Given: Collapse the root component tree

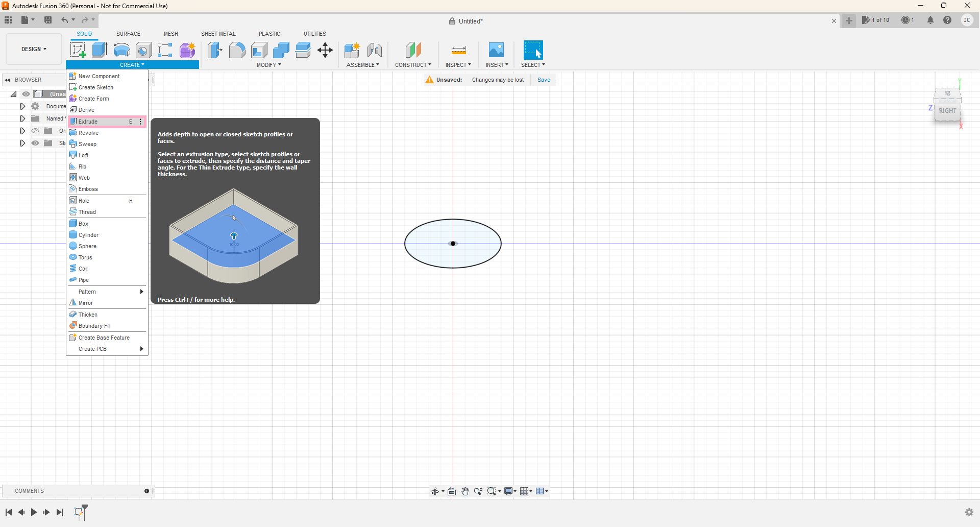Looking at the screenshot, I should [x=14, y=94].
